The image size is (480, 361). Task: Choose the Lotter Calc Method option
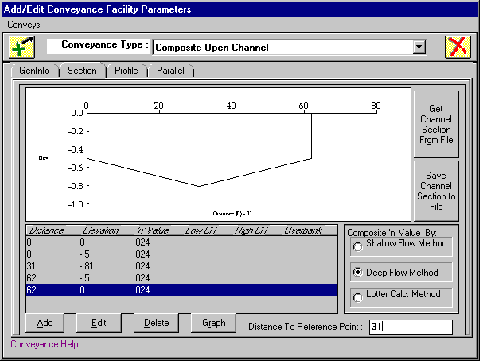pos(358,297)
